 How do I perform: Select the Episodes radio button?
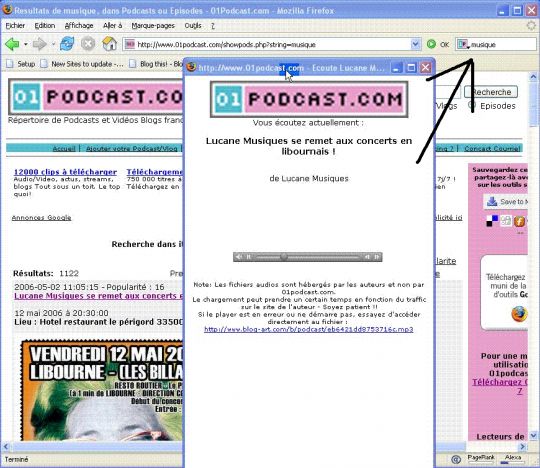tap(472, 105)
